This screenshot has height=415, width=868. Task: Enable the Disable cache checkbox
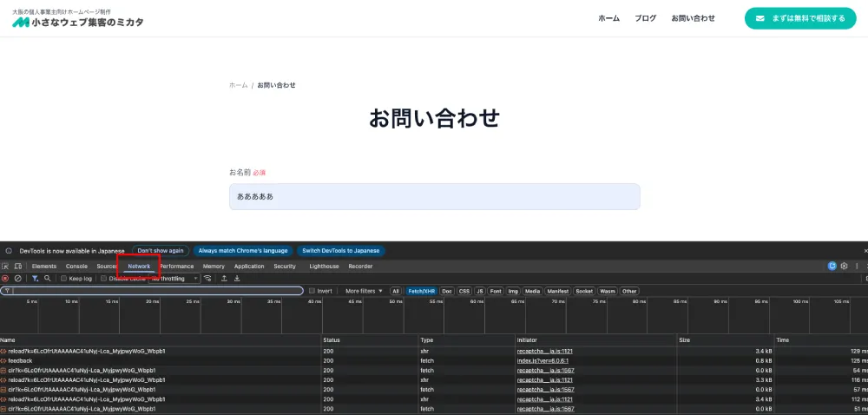103,279
